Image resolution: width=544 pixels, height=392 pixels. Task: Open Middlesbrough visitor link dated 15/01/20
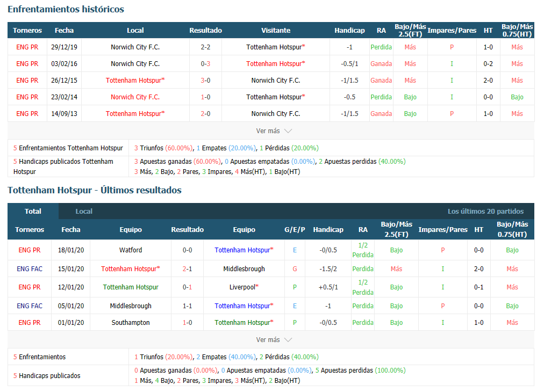[244, 269]
